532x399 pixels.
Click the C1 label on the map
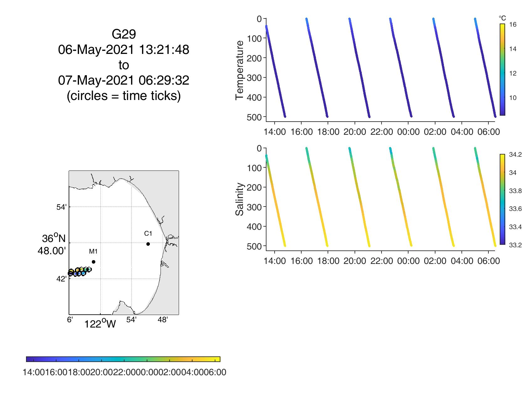pyautogui.click(x=148, y=234)
